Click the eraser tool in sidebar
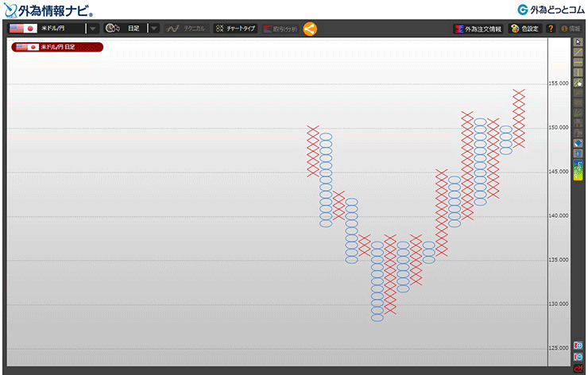 [578, 143]
